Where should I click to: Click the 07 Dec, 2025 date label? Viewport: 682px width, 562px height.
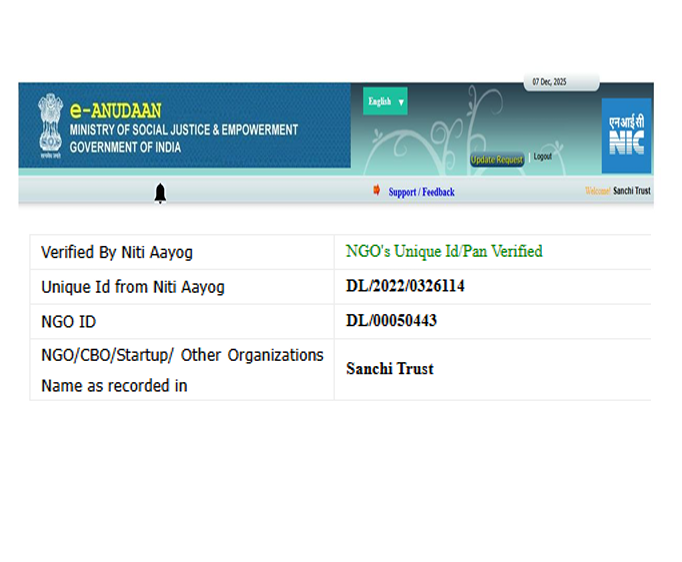(x=549, y=82)
